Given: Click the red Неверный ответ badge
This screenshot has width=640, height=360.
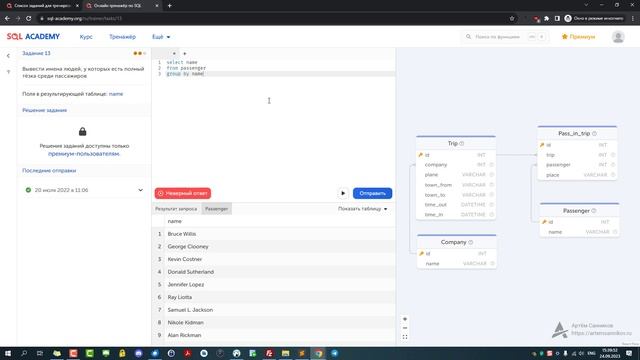Looking at the screenshot, I should click(183, 193).
